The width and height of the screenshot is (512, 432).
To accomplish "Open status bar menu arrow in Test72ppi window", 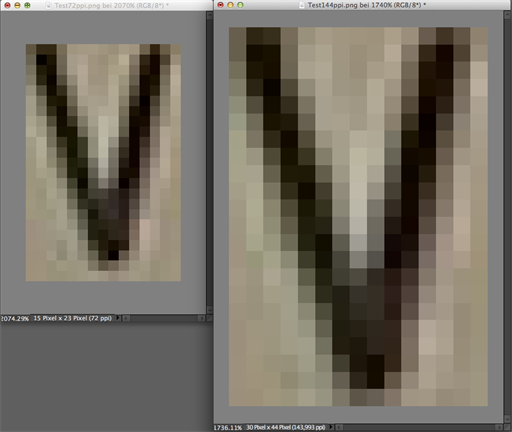I will 118,318.
